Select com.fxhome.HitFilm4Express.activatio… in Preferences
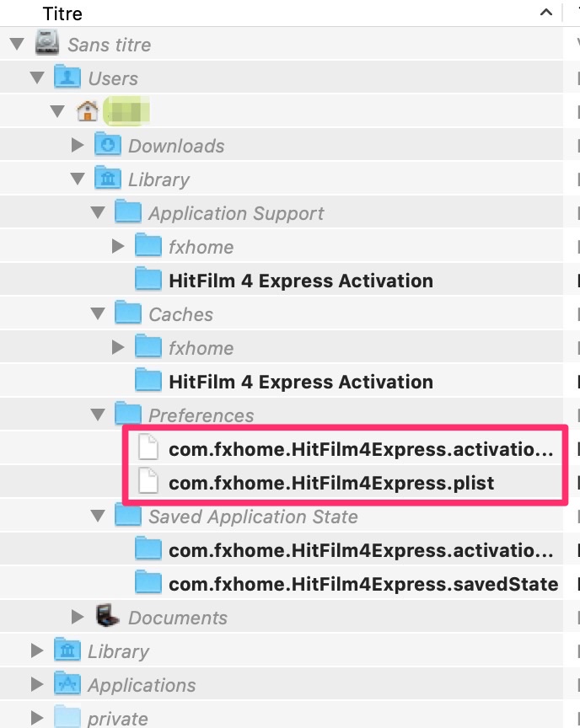The width and height of the screenshot is (580, 728). pyautogui.click(x=361, y=449)
